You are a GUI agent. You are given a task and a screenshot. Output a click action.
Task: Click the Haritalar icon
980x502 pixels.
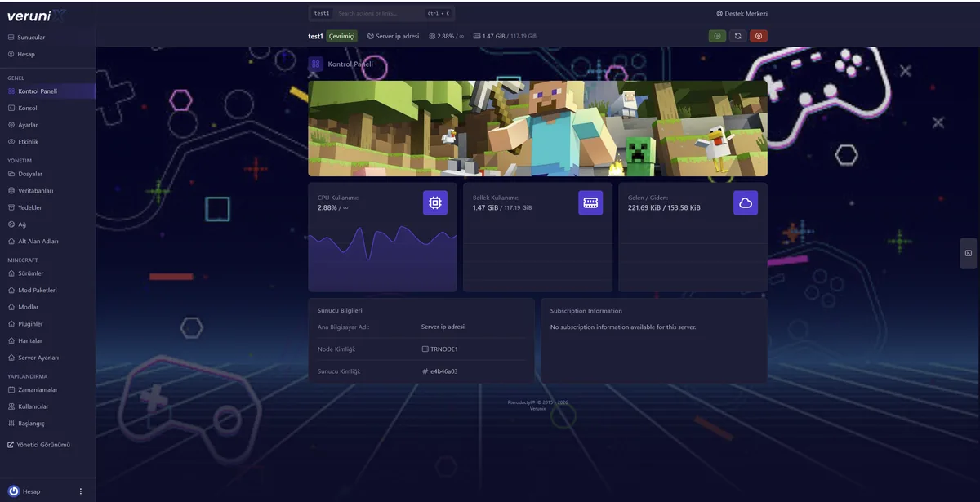pos(11,340)
